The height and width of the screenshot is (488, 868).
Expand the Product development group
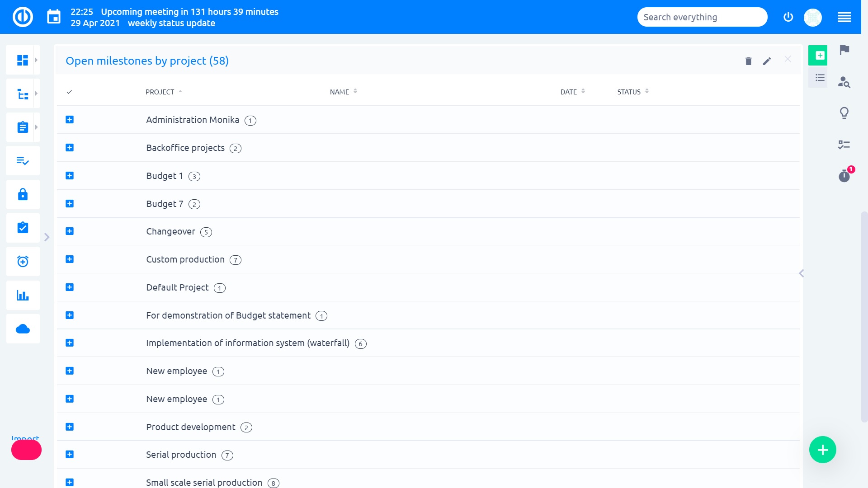pos(70,427)
